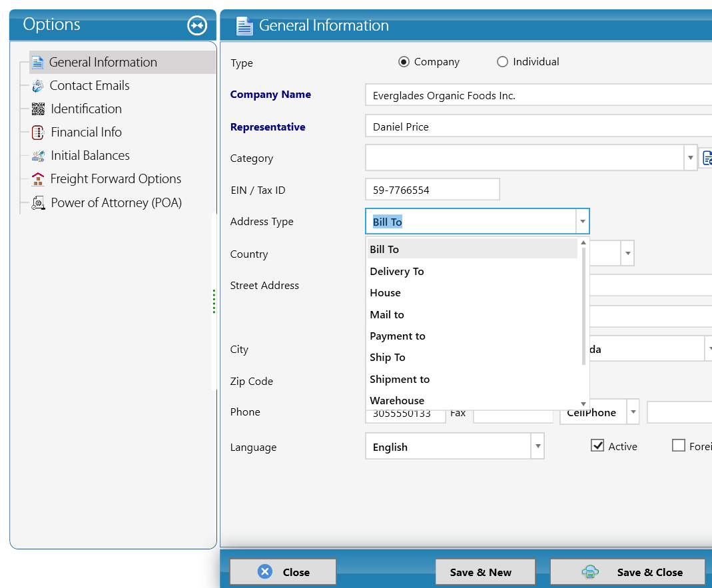This screenshot has height=588, width=712.
Task: Collapse the Options panel with the arrows icon
Action: [197, 25]
